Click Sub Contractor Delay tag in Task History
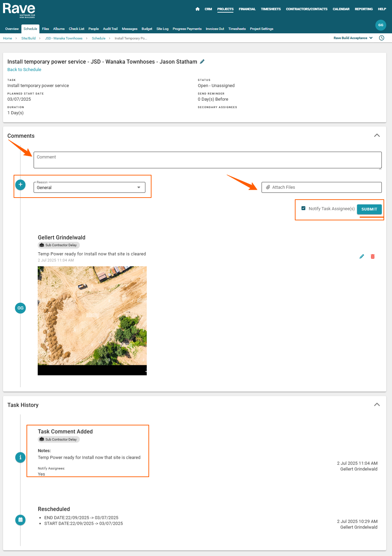The height and width of the screenshot is (556, 392). pyautogui.click(x=59, y=439)
